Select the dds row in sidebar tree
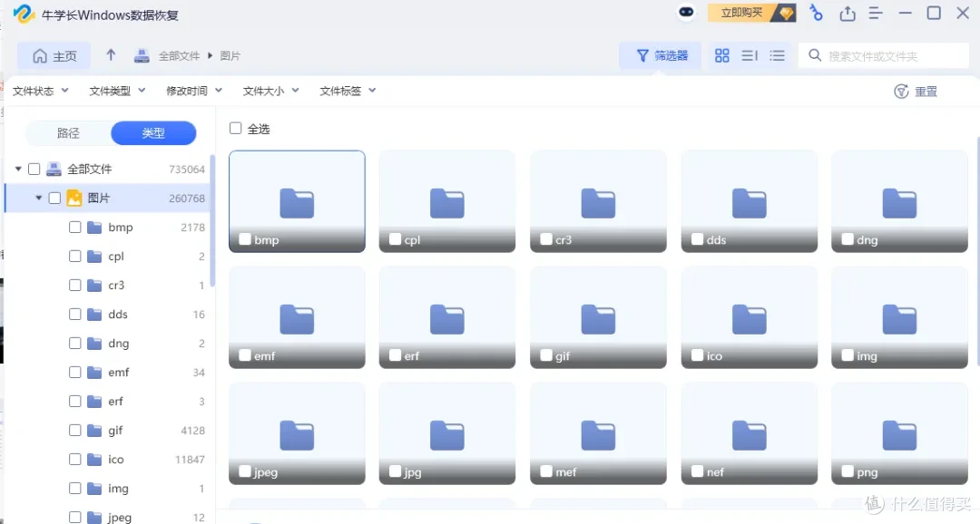The width and height of the screenshot is (980, 524). tap(109, 315)
